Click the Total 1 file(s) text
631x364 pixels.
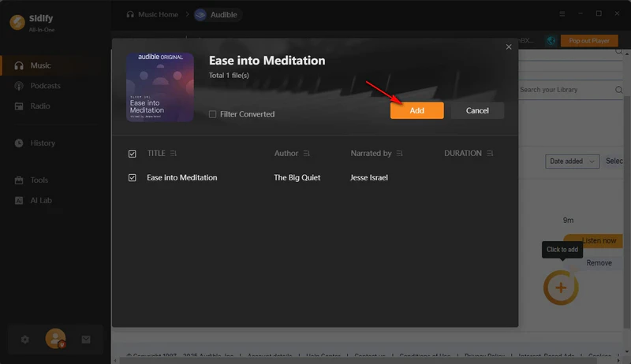[229, 76]
